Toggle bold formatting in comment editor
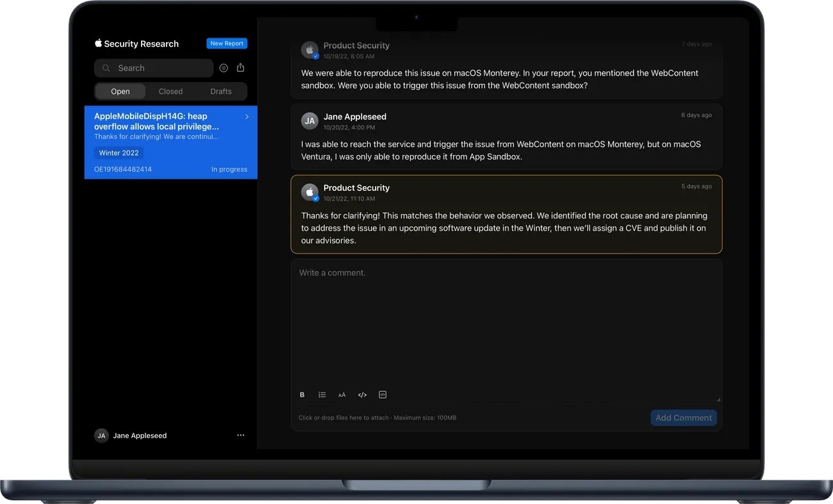The width and height of the screenshot is (833, 504). coord(302,395)
